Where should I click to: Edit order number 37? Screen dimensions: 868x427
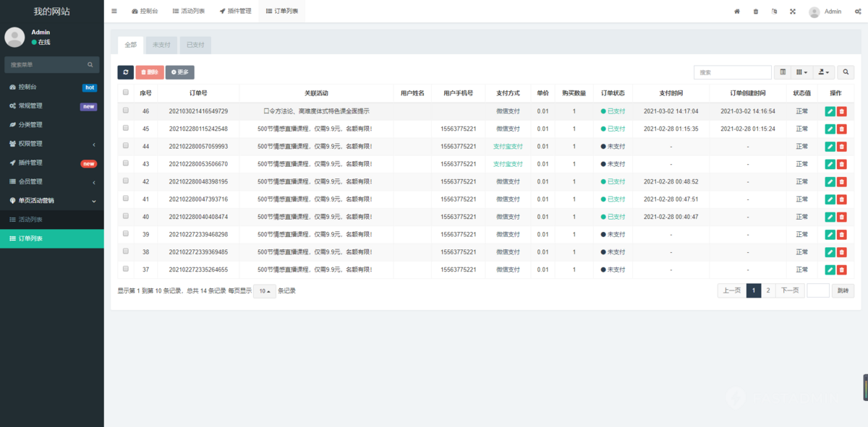point(830,269)
